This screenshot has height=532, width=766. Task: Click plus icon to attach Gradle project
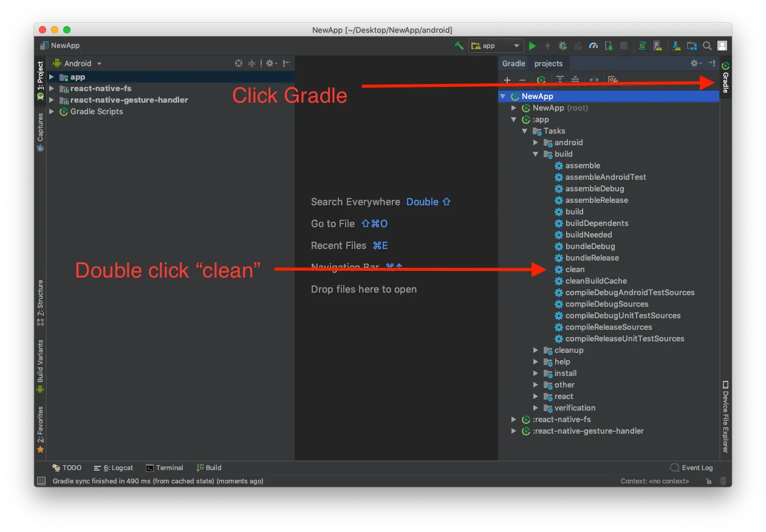click(507, 80)
